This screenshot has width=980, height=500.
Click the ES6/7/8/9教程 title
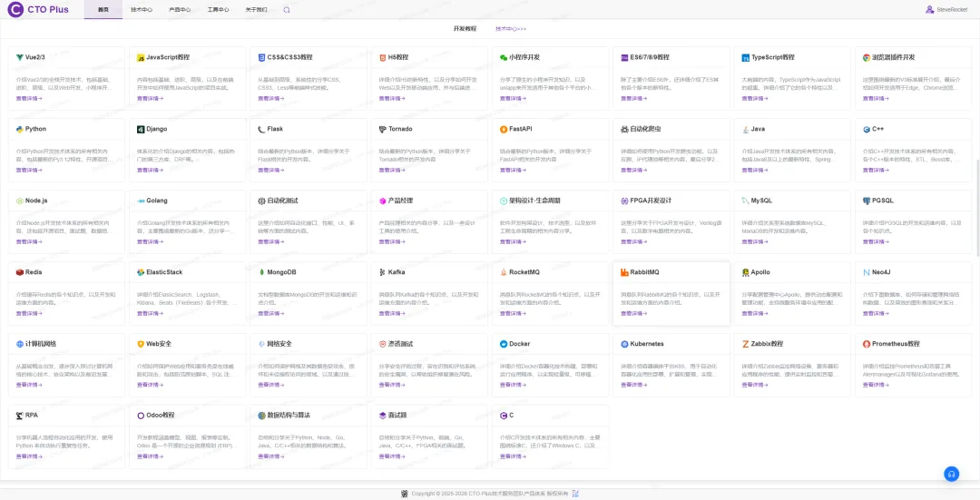point(650,57)
